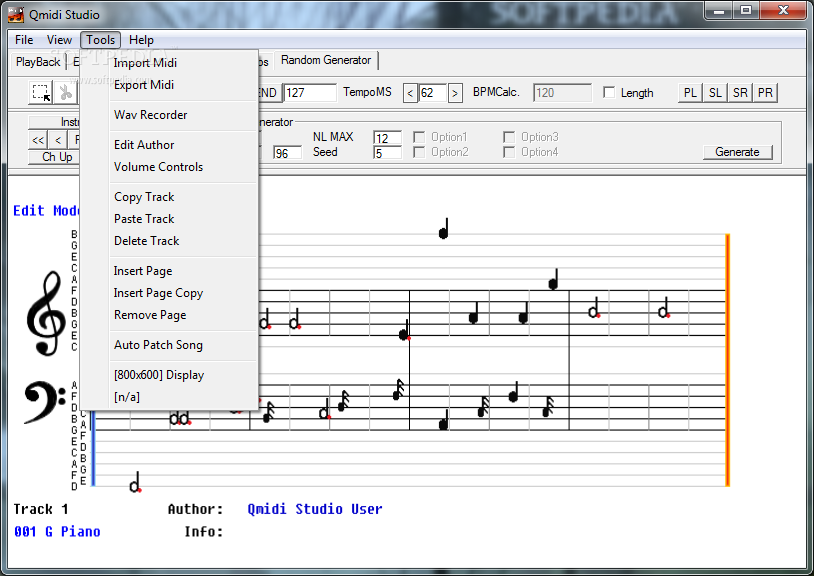Open the Help menu
Image resolution: width=814 pixels, height=576 pixels.
coord(141,40)
